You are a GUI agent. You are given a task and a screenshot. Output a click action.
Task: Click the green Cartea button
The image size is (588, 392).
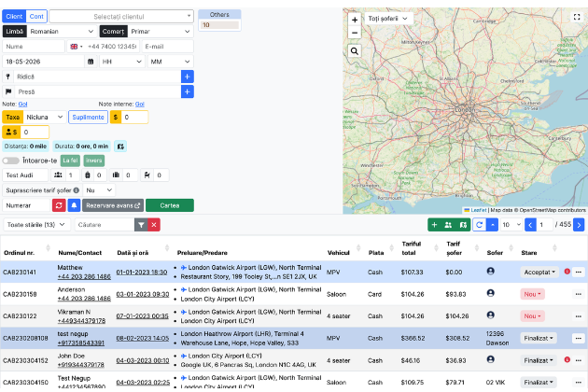[170, 205]
